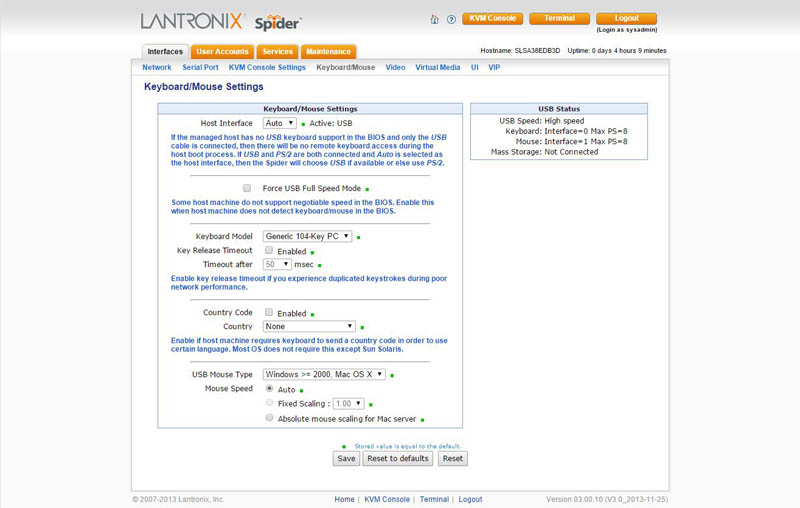Click the home icon in header
Screen dimensions: 800x508
pyautogui.click(x=434, y=19)
